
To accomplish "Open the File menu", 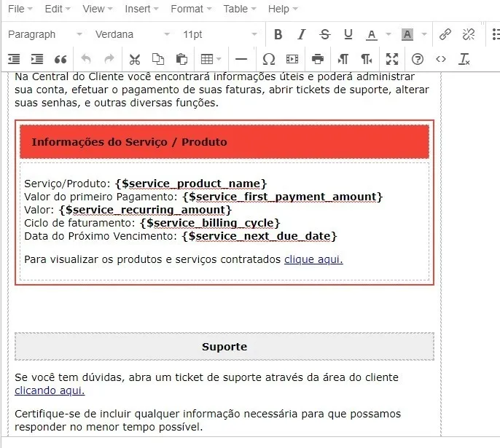I will coord(20,9).
